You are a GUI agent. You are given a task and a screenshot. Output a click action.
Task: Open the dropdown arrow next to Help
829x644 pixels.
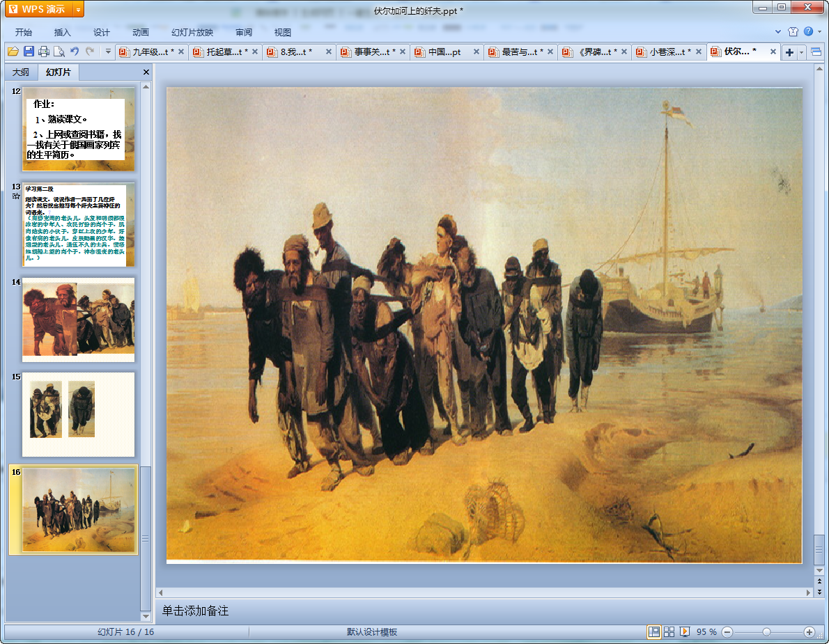coord(819,32)
